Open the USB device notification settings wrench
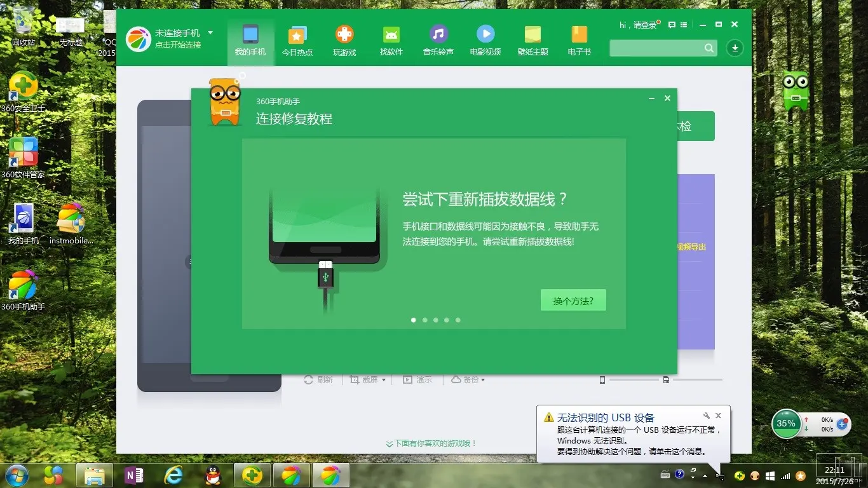This screenshot has width=868, height=488. (707, 416)
